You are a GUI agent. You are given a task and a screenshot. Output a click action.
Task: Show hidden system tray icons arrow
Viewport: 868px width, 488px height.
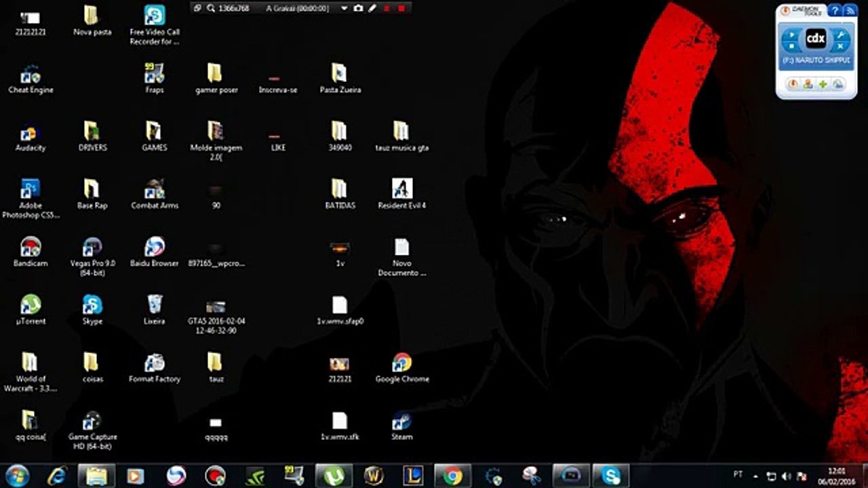coord(755,476)
